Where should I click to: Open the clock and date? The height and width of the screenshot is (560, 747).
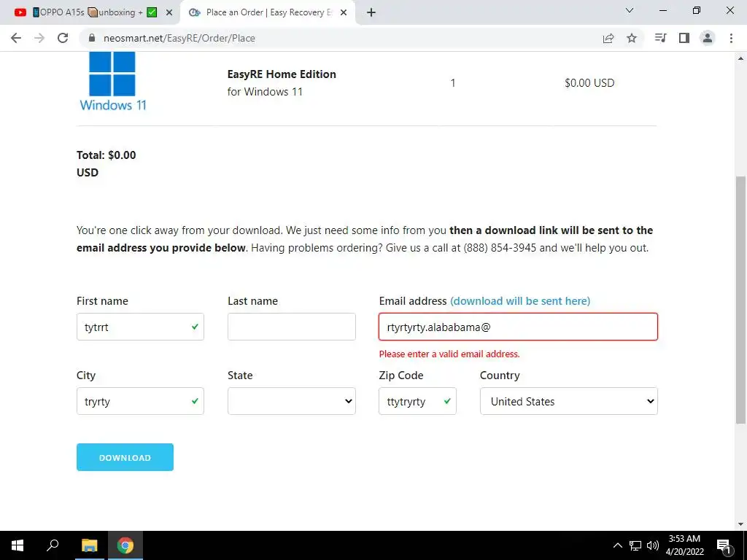click(684, 545)
